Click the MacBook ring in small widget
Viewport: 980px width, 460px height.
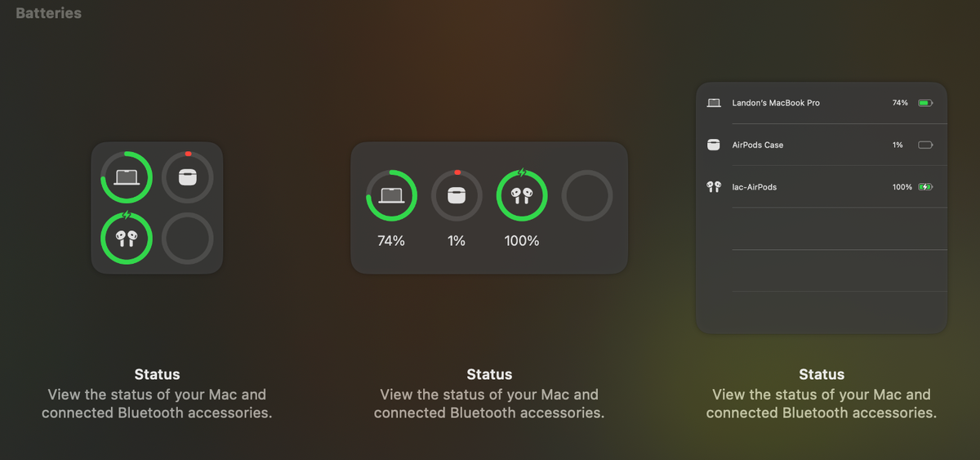pos(126,177)
